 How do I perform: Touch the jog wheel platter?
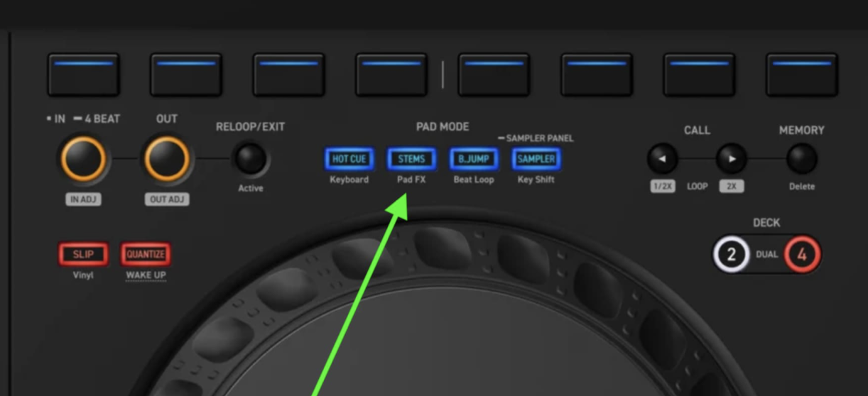tap(455, 348)
